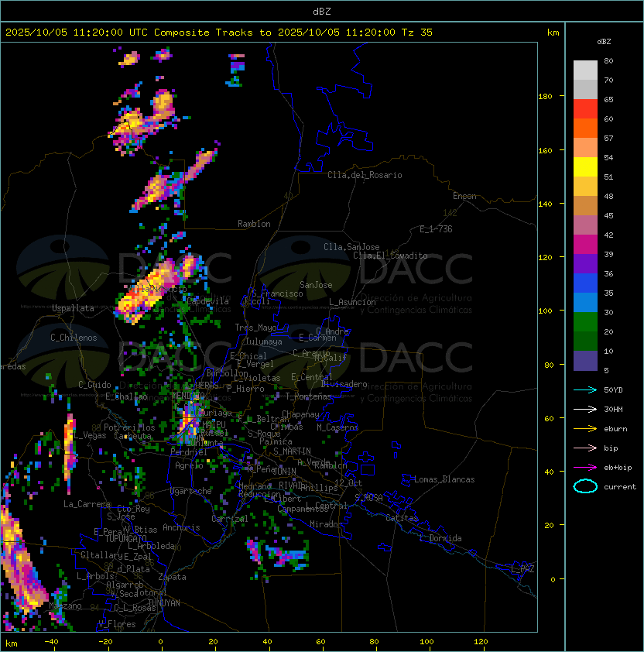The width and height of the screenshot is (644, 652).
Task: Click the 'S_MARTIN' map label
Action: pyautogui.click(x=292, y=451)
